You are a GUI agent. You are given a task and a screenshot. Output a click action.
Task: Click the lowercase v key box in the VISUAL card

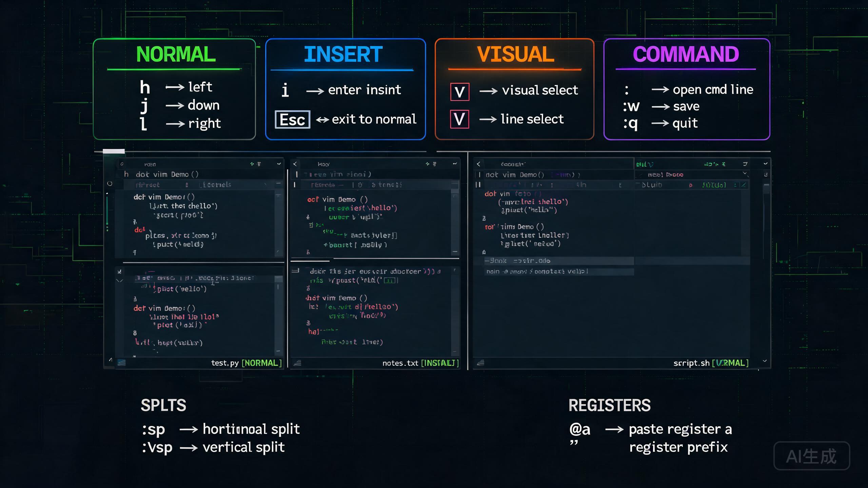click(x=460, y=91)
